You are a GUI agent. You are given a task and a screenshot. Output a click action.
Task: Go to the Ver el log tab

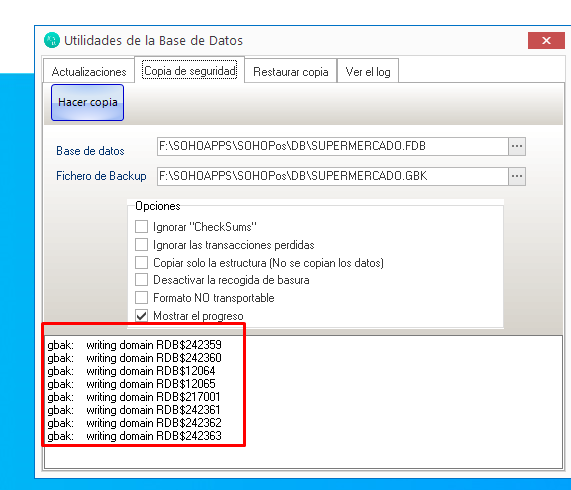(x=368, y=72)
